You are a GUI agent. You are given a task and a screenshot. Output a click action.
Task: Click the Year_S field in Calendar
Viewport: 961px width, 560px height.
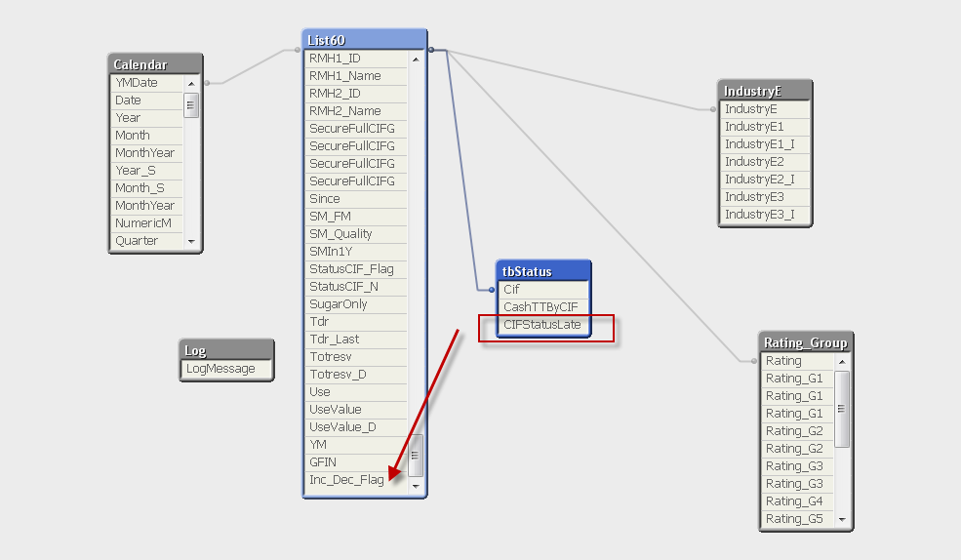click(147, 171)
